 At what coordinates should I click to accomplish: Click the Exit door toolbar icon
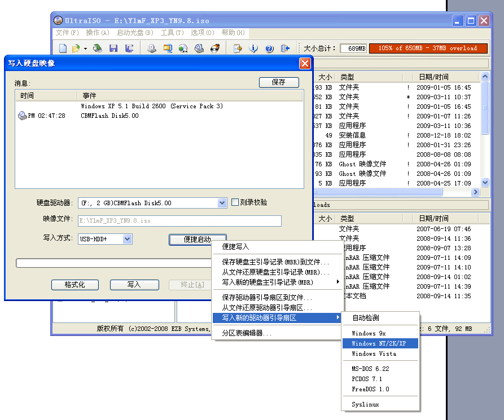pos(286,48)
